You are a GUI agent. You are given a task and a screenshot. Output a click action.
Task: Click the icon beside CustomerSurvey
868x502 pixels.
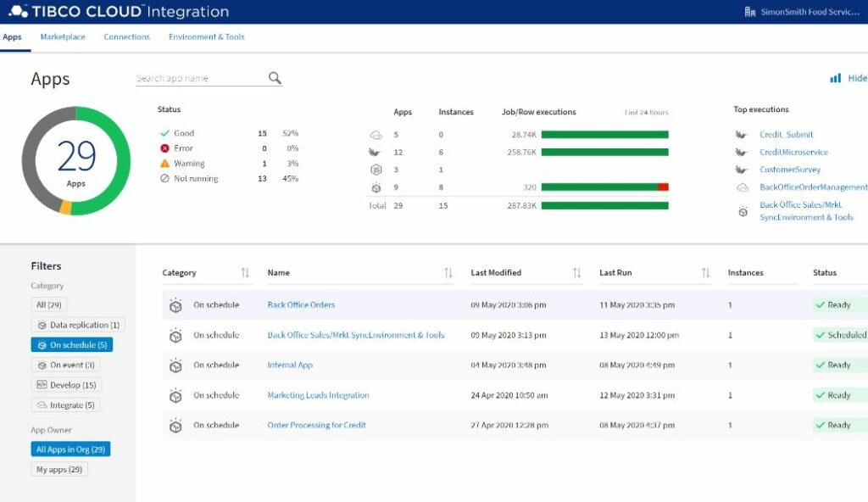click(741, 170)
